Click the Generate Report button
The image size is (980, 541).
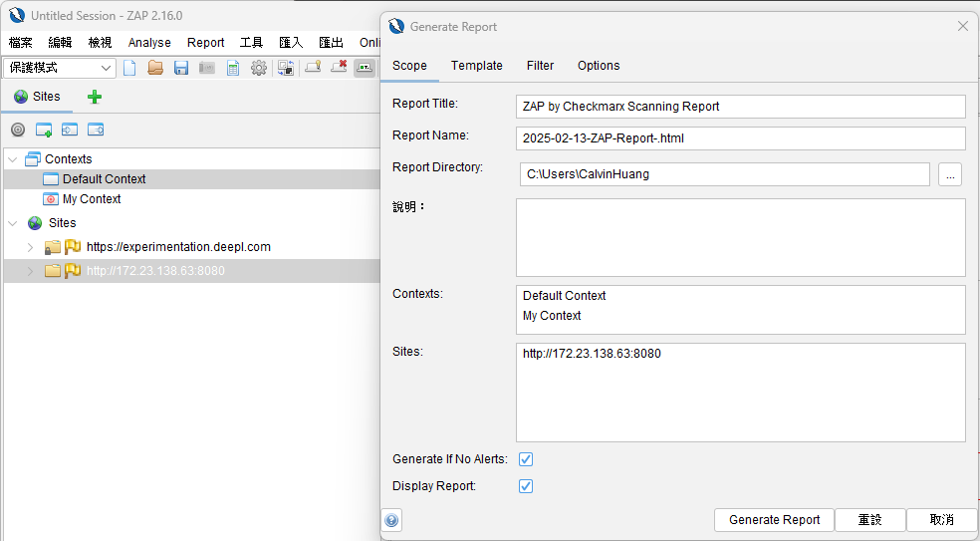coord(774,520)
